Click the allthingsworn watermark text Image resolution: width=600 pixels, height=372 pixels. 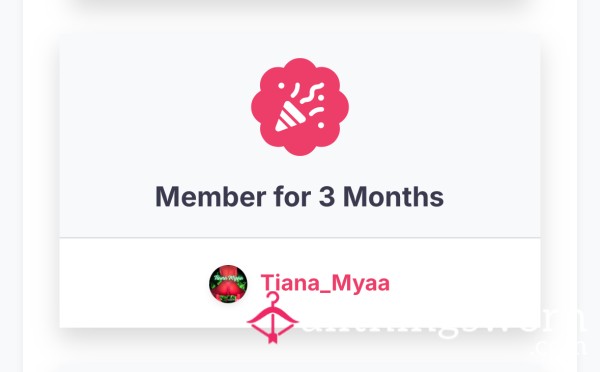pos(440,321)
